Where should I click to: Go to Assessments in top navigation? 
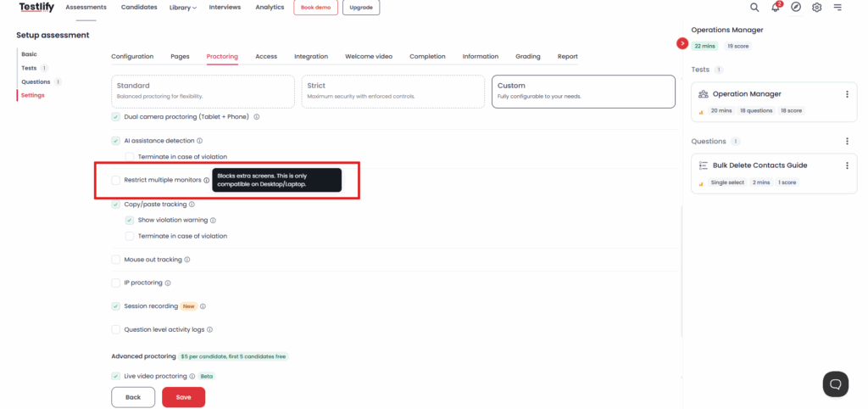(86, 7)
